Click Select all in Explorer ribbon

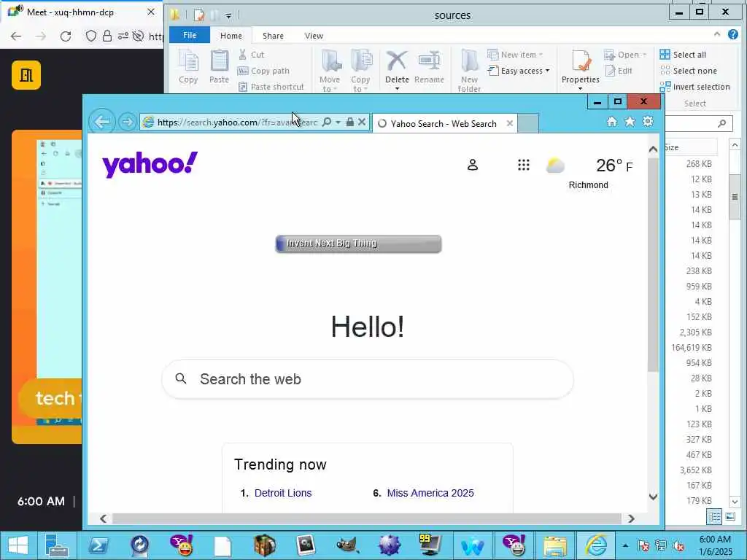pyautogui.click(x=683, y=55)
